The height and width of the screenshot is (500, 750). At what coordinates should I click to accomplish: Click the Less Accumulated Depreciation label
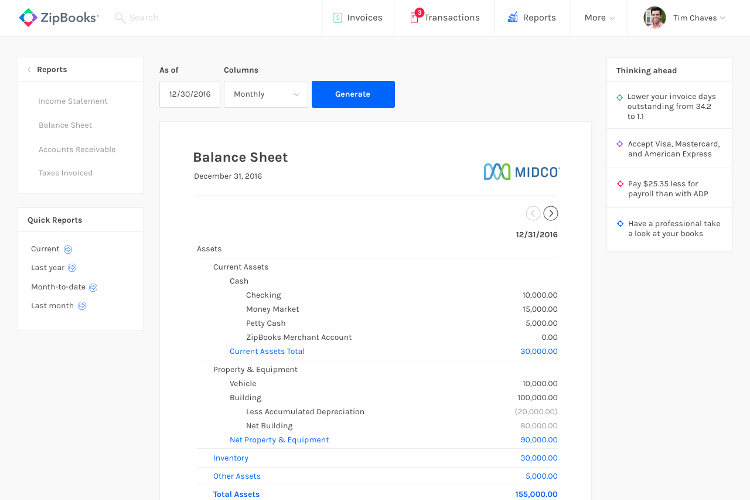(305, 411)
